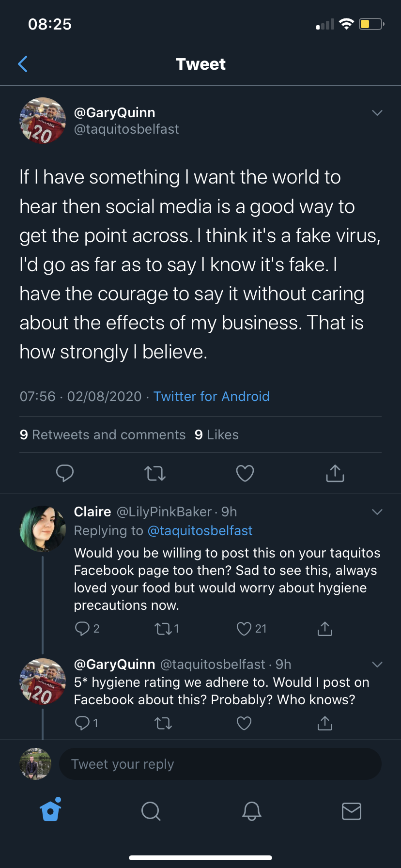
Task: Expand options for Claire's reply
Action: pyautogui.click(x=377, y=512)
